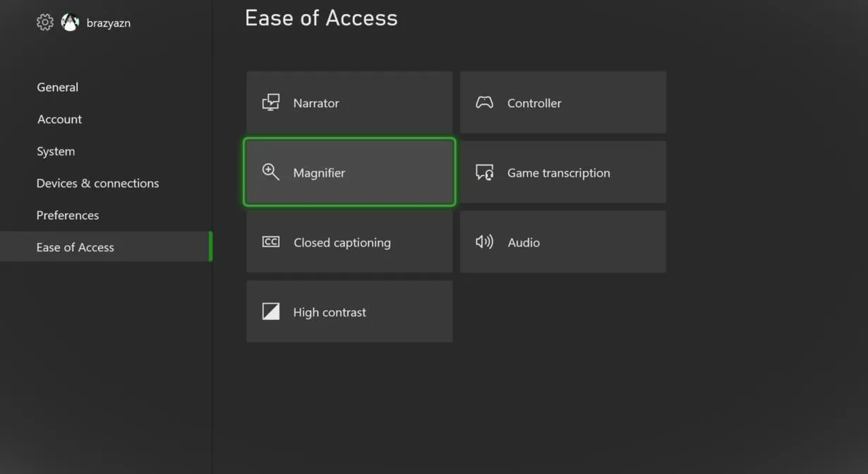This screenshot has width=868, height=474.
Task: Click the Closed captioning text label
Action: (x=342, y=242)
